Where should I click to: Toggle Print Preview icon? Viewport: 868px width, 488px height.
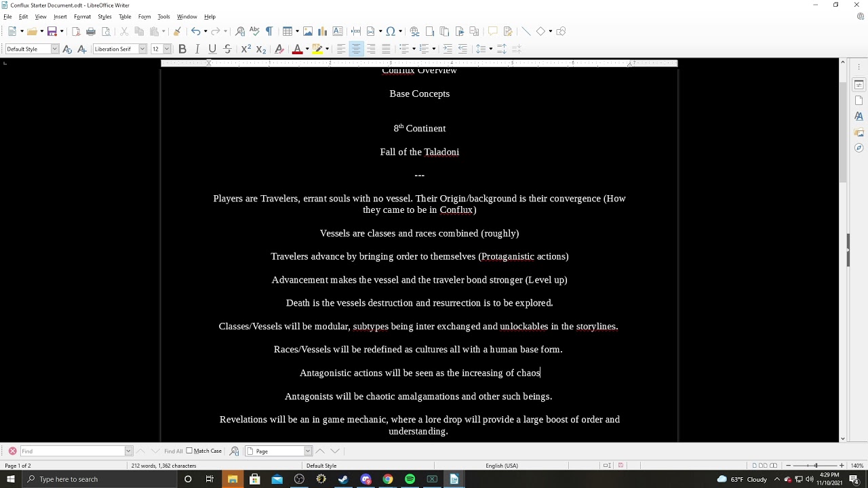click(106, 31)
